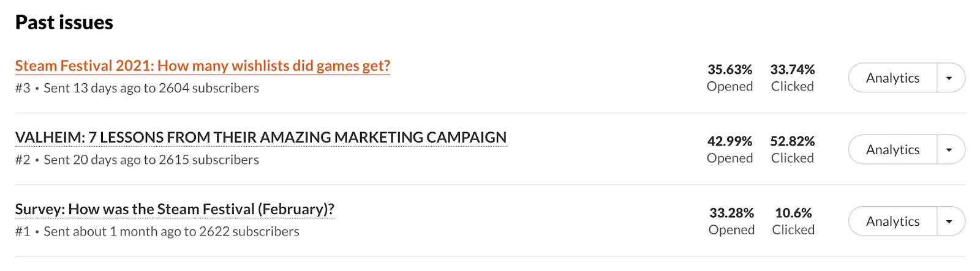Expand dropdown arrow beside Survey issue Analytics
Screen dimensions: 980x271
(949, 221)
